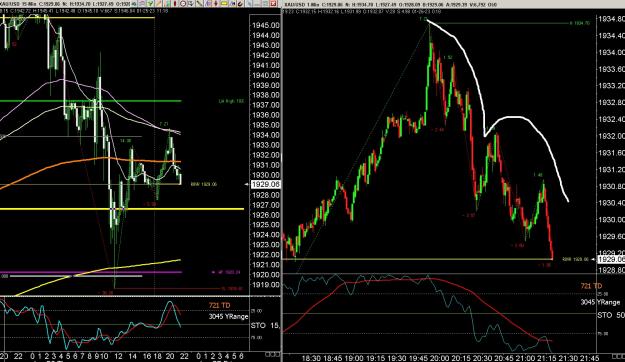Click the red arrow marker tool icon
This screenshot has height=362, width=625.
click(216, 4)
